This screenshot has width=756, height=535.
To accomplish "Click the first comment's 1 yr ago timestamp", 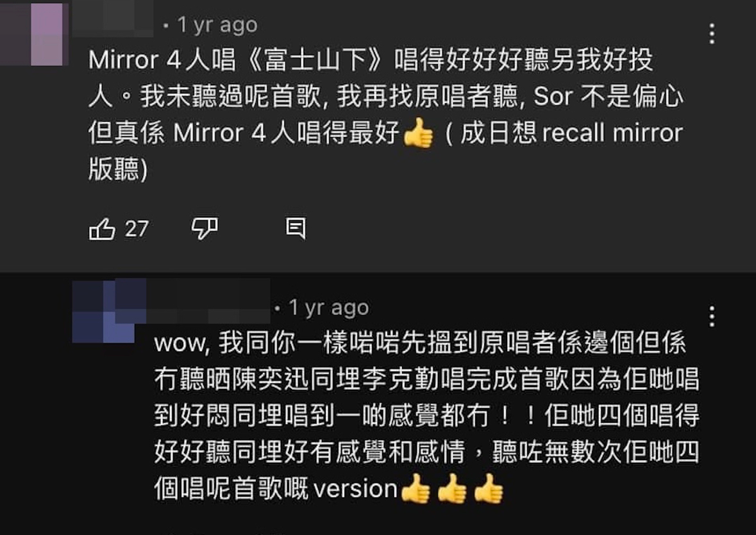I will (x=217, y=24).
